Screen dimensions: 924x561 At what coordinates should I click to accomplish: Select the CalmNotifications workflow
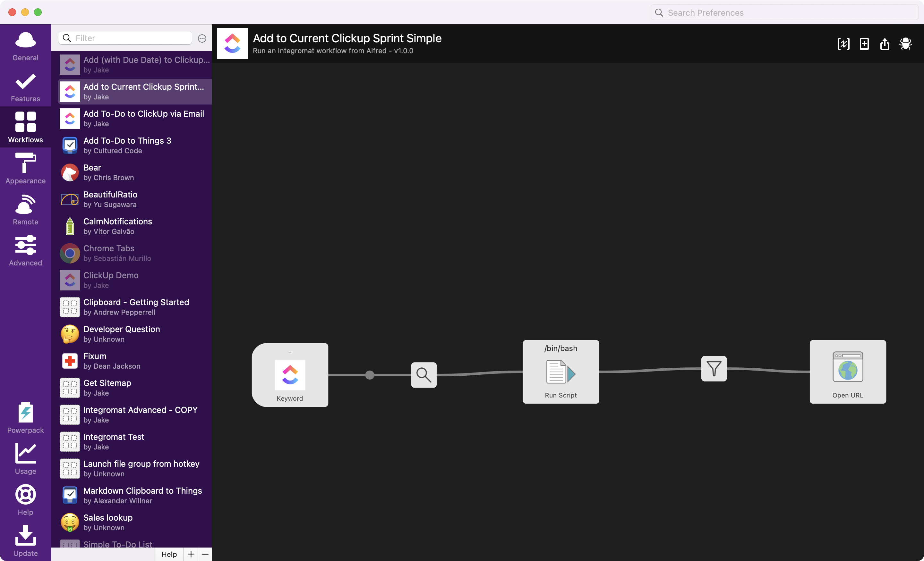coord(135,226)
